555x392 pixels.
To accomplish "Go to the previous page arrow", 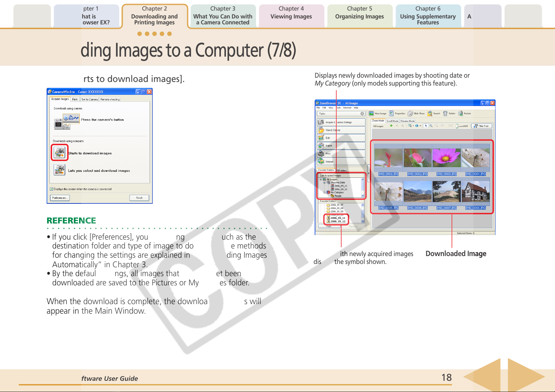I will [x=482, y=377].
